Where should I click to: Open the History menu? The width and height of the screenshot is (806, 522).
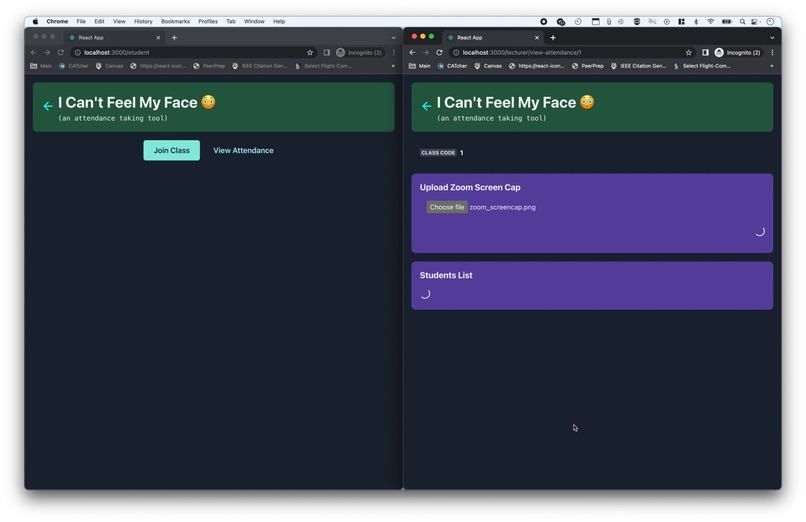[x=143, y=22]
